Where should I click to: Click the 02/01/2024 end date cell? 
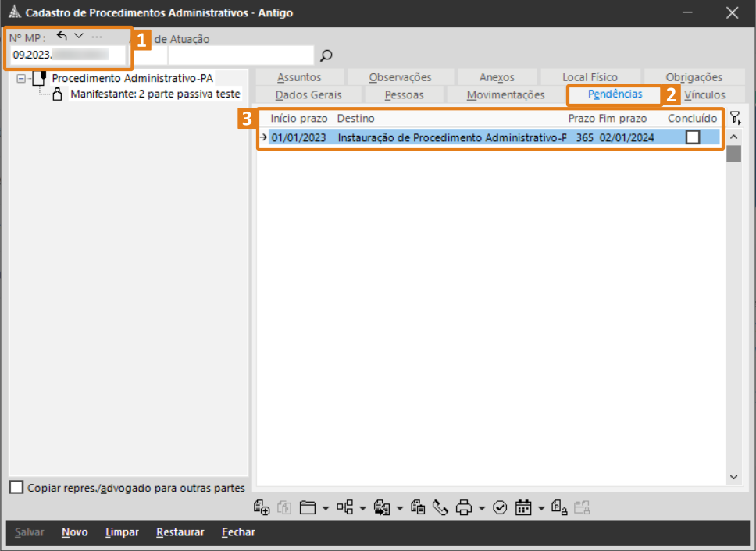[627, 137]
